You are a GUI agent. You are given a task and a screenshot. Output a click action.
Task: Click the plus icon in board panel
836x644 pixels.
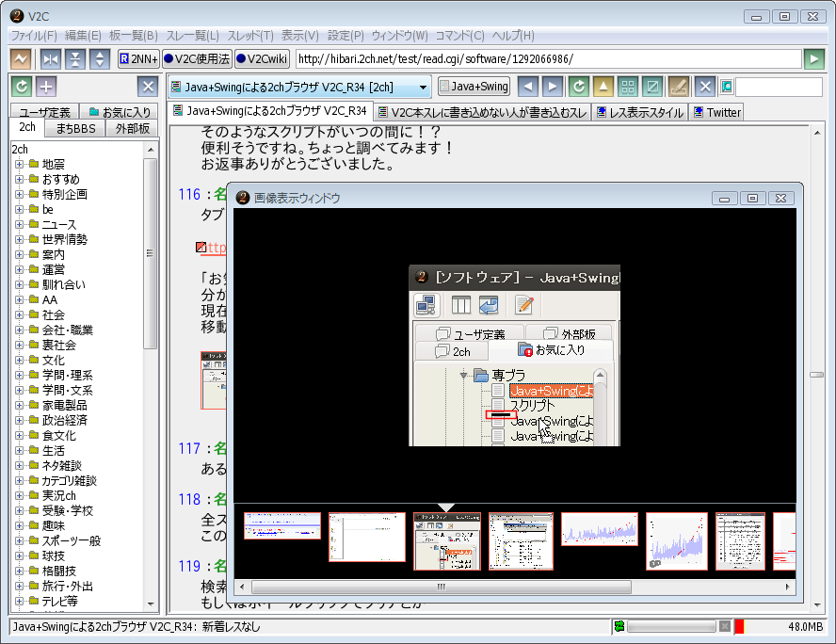(x=46, y=87)
